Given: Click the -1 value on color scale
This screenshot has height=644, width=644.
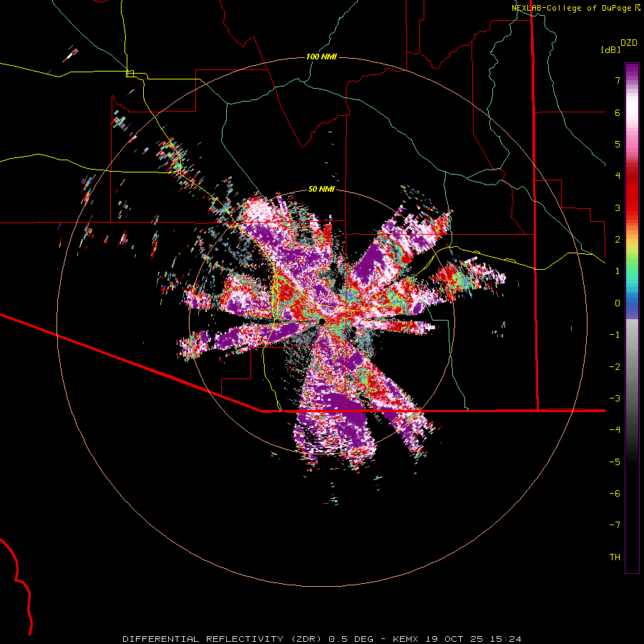Looking at the screenshot, I should [x=615, y=335].
